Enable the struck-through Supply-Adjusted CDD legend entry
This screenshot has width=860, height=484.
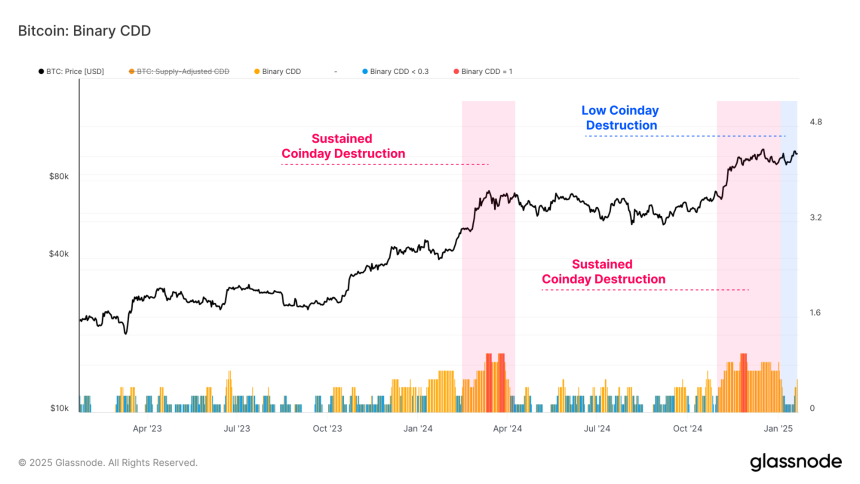179,71
